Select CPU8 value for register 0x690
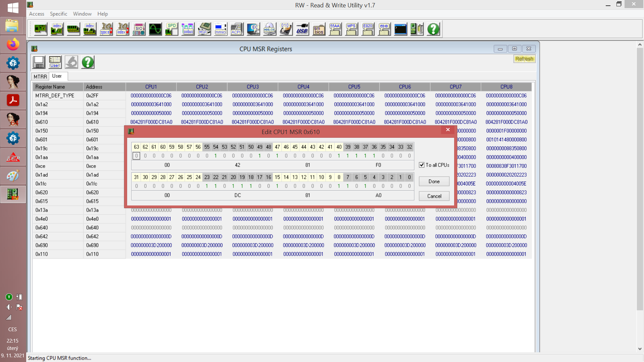Screen dimensions: 644x362 point(506,245)
